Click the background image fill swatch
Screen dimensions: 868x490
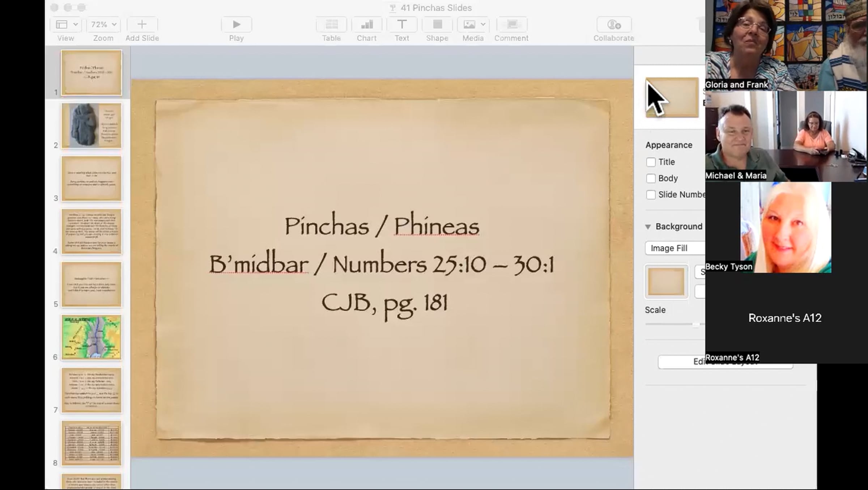click(x=666, y=282)
